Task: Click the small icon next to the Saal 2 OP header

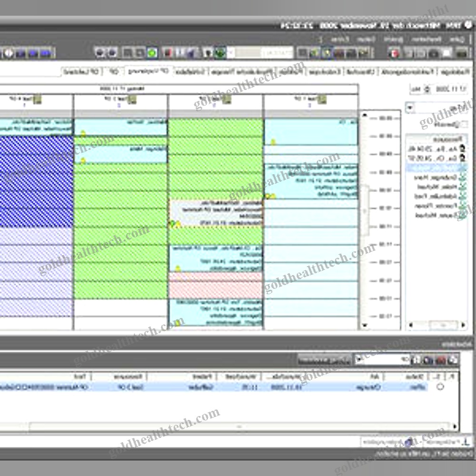Action: (227, 99)
